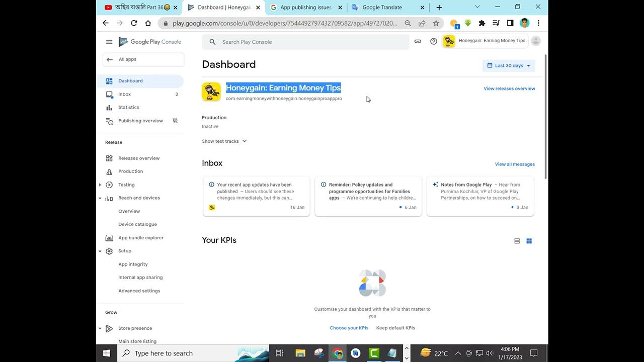The image size is (644, 362).
Task: Go back to All apps
Action: point(143,60)
